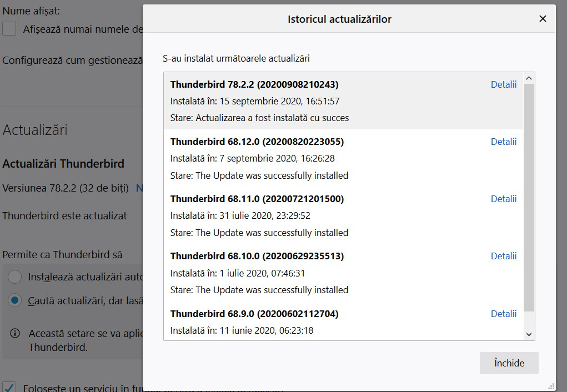Open Detalii for Thunderbird 78.2.2
567x392 pixels.
[x=503, y=84]
